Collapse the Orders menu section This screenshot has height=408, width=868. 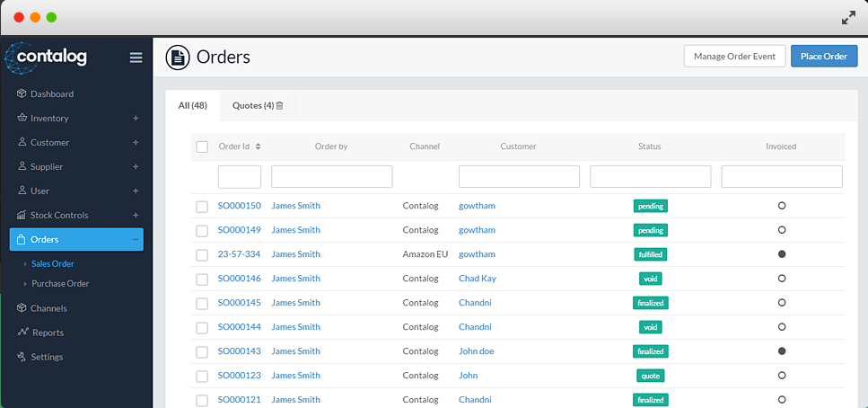[x=136, y=239]
